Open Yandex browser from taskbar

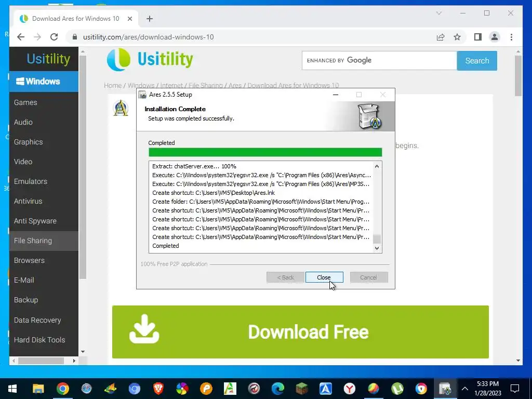349,389
